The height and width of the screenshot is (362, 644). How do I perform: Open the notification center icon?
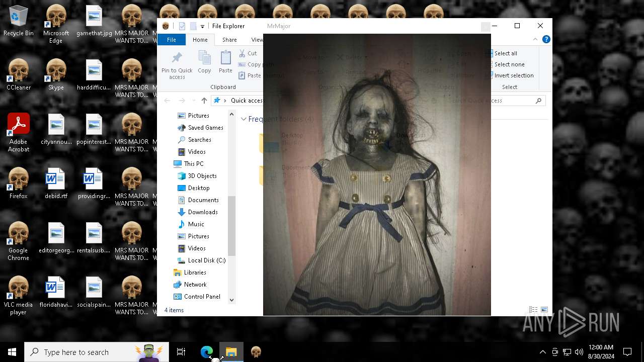(x=627, y=352)
